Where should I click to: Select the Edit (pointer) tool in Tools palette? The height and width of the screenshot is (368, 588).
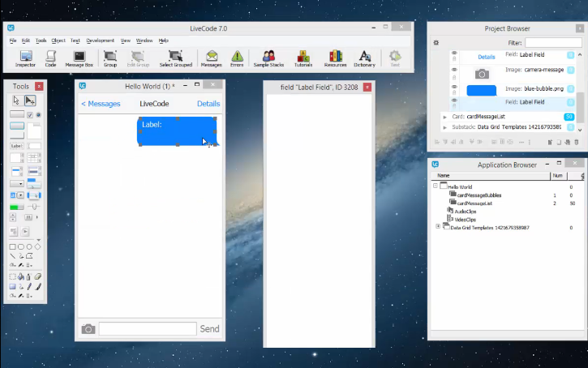point(30,101)
